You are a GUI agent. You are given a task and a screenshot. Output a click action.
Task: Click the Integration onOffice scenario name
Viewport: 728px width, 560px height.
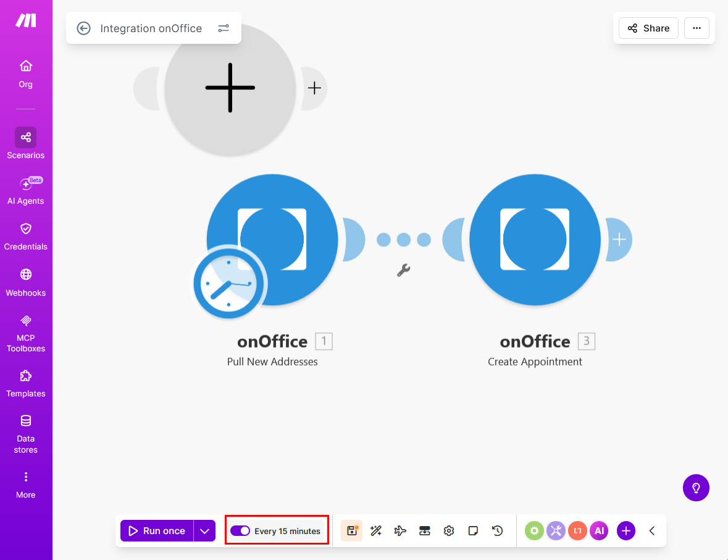point(151,28)
